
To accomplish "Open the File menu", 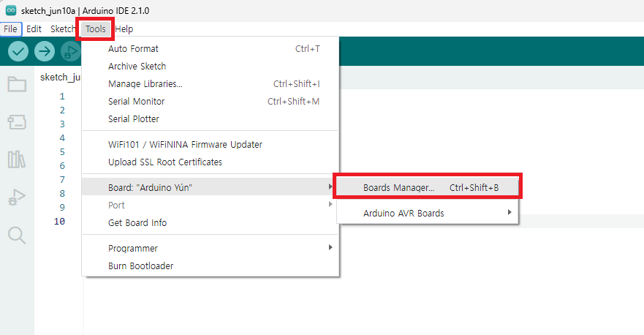I will point(11,29).
